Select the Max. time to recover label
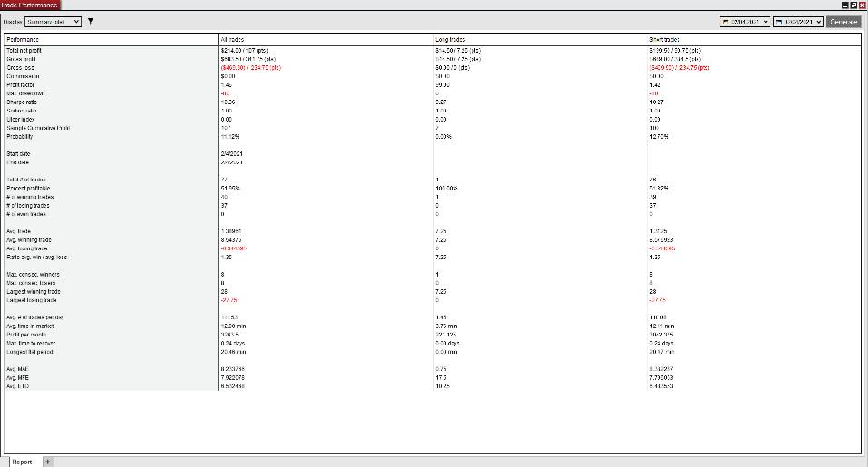This screenshot has width=868, height=467. click(x=31, y=343)
